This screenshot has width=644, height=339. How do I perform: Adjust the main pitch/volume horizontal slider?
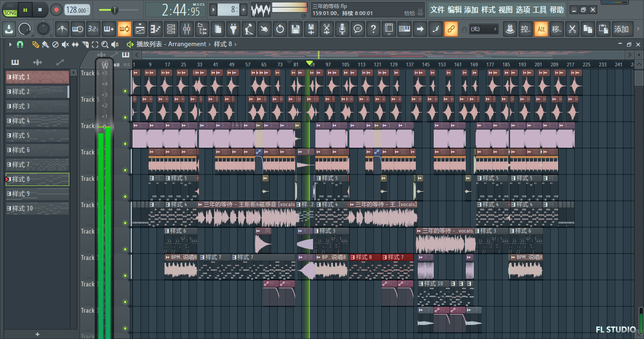click(116, 10)
